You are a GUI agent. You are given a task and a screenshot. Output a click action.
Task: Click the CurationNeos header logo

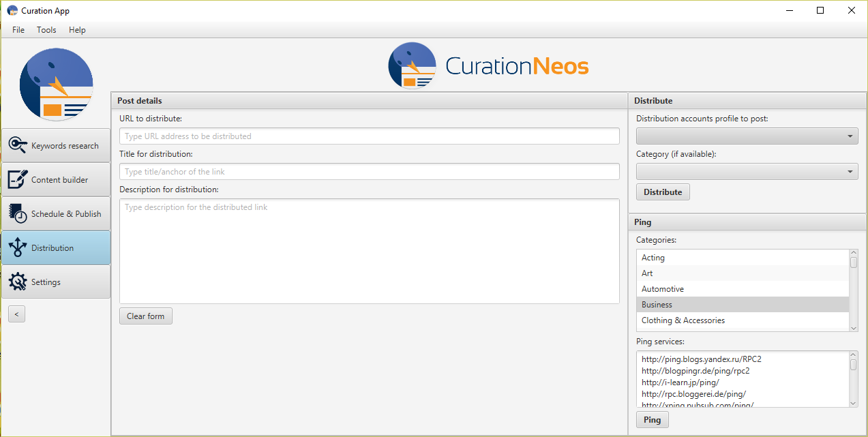click(x=488, y=65)
